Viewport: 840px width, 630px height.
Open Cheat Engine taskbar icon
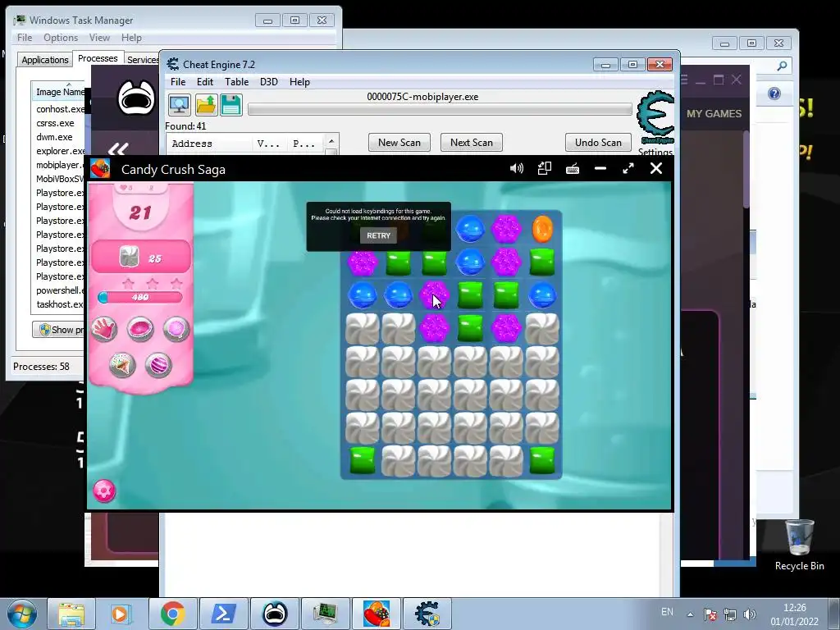pyautogui.click(x=427, y=614)
